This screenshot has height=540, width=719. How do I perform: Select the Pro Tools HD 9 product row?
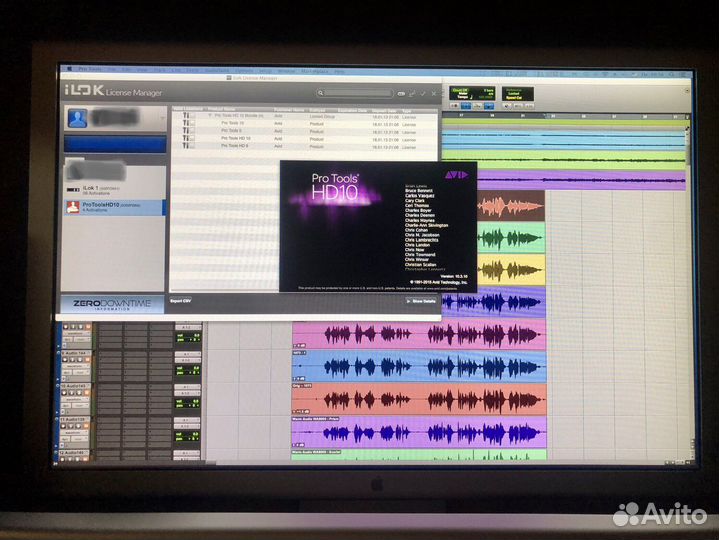coord(305,147)
